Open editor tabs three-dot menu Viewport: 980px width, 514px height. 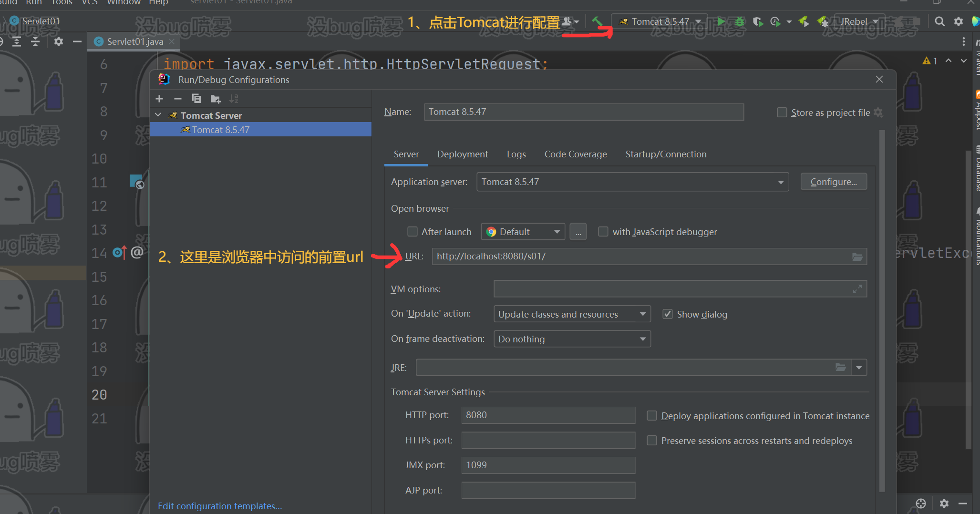click(964, 41)
